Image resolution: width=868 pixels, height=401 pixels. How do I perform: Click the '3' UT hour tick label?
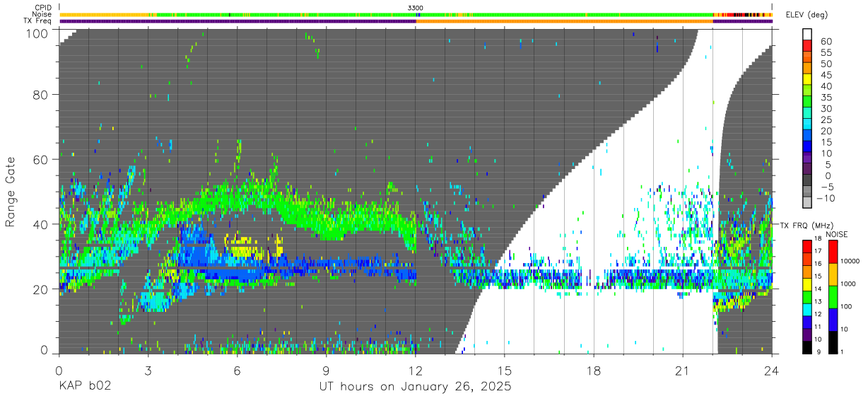click(148, 369)
